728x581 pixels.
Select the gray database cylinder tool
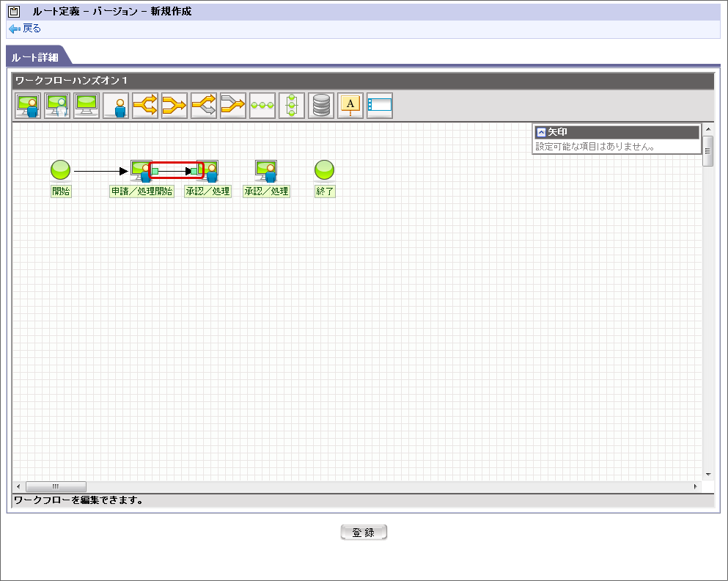click(321, 106)
